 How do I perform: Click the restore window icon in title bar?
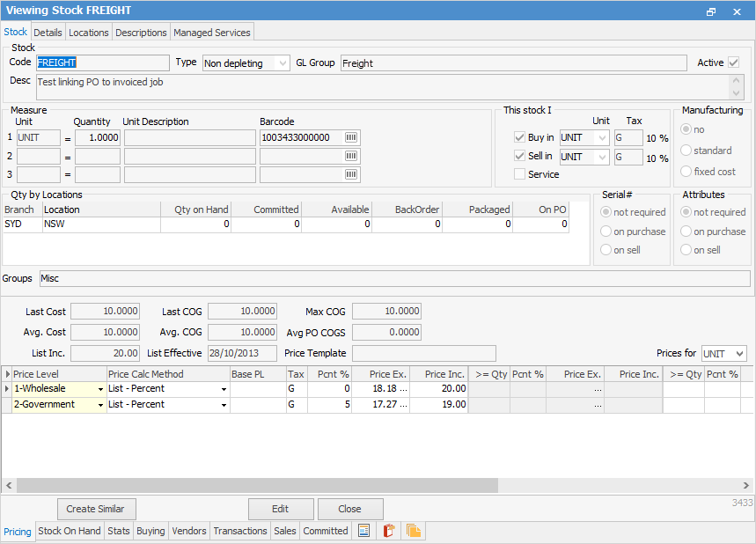pos(711,11)
